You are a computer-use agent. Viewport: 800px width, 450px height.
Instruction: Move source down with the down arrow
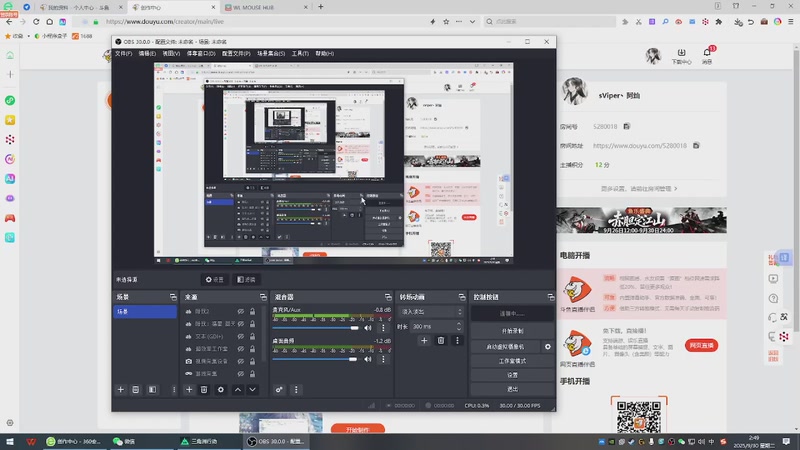click(253, 390)
